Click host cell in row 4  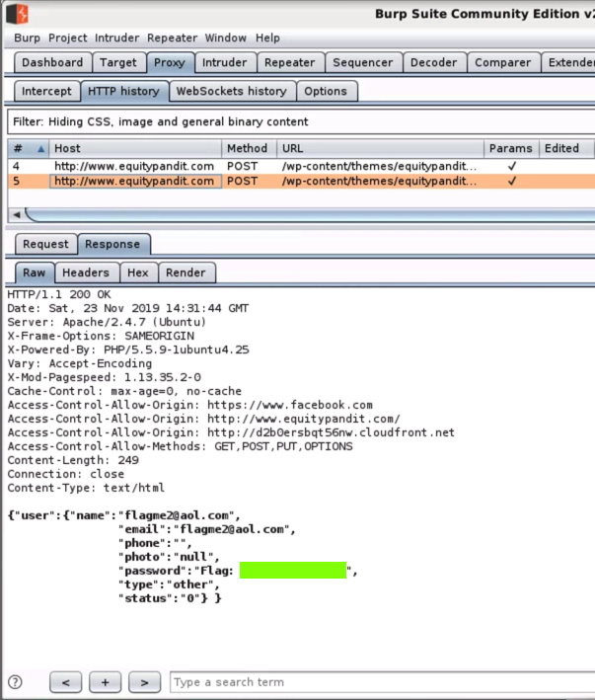[x=134, y=166]
